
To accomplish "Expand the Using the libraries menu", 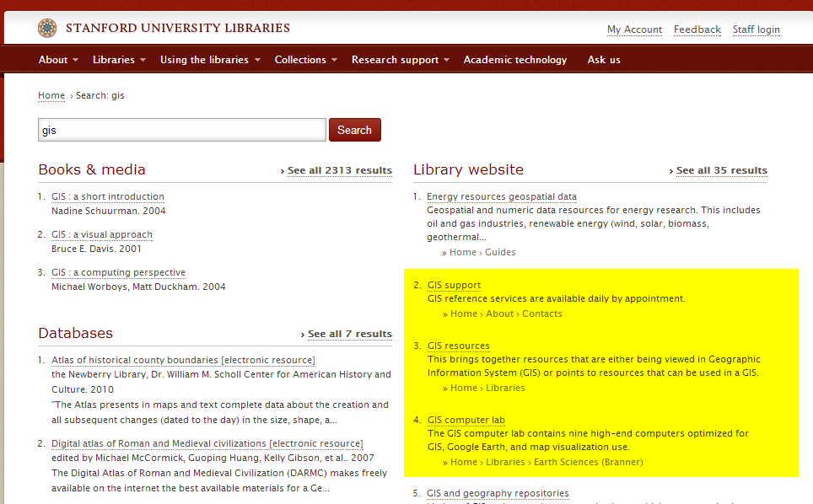I will [210, 60].
